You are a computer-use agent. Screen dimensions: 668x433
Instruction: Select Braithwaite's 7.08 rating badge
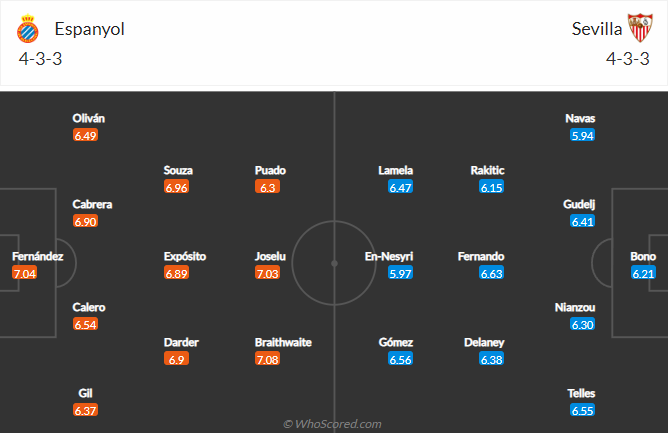point(268,359)
